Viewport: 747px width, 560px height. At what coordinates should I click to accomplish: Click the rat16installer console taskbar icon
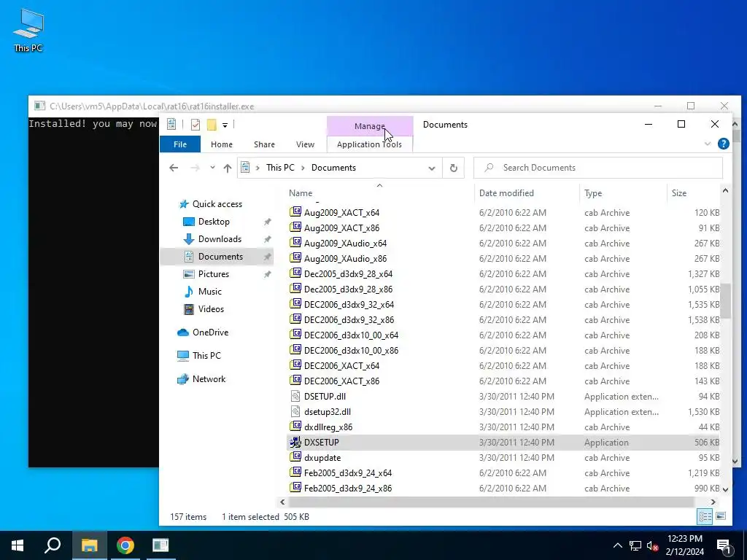(x=160, y=545)
